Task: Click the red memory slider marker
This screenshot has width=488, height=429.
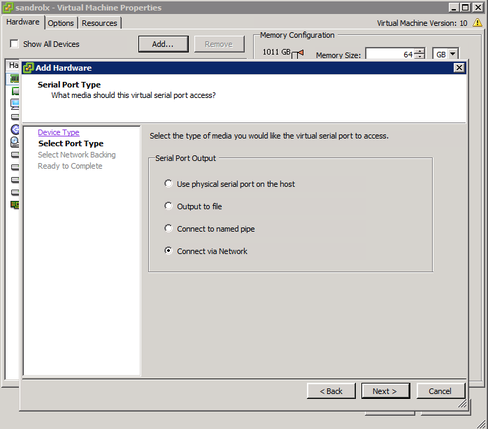Action: (301, 53)
